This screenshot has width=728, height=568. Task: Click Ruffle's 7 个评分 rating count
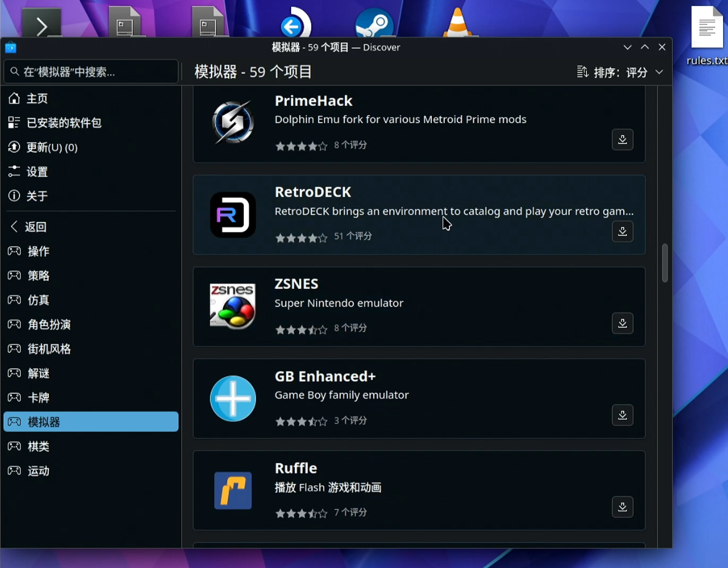(x=350, y=513)
